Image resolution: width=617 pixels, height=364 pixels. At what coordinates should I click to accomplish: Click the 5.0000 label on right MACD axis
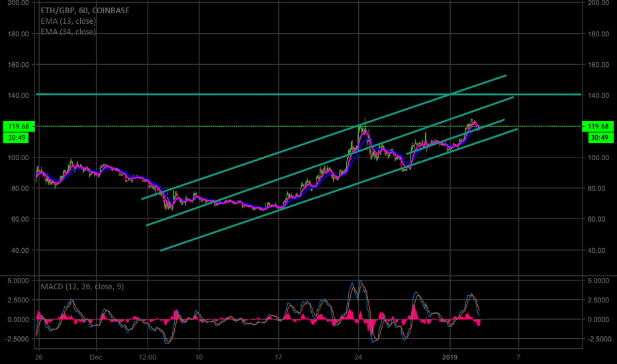point(598,281)
